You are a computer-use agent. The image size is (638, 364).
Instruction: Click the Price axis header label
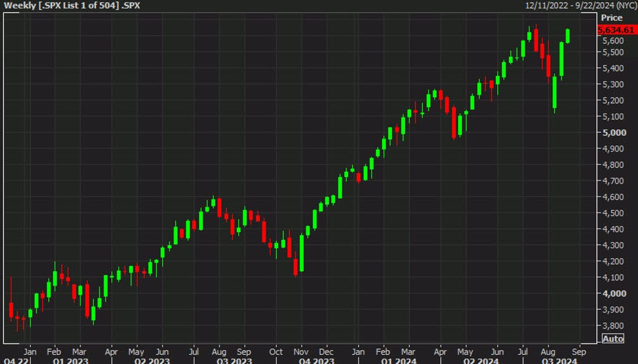(x=612, y=18)
